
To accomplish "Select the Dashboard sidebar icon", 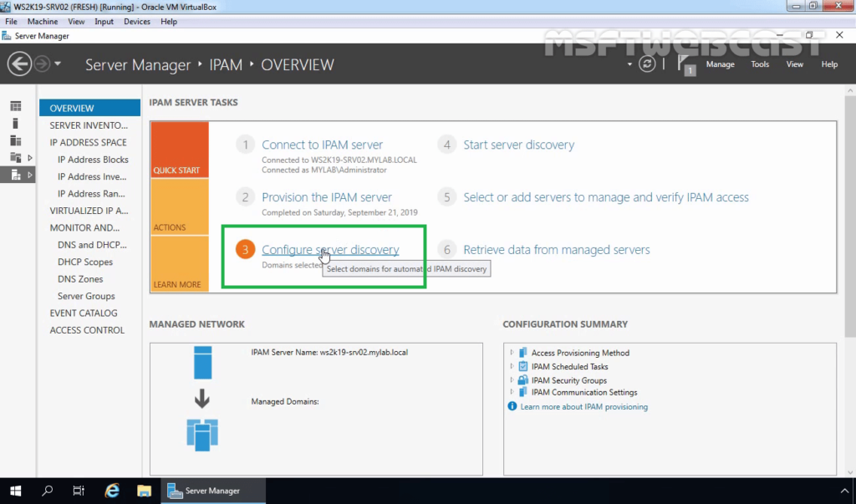I will [16, 106].
